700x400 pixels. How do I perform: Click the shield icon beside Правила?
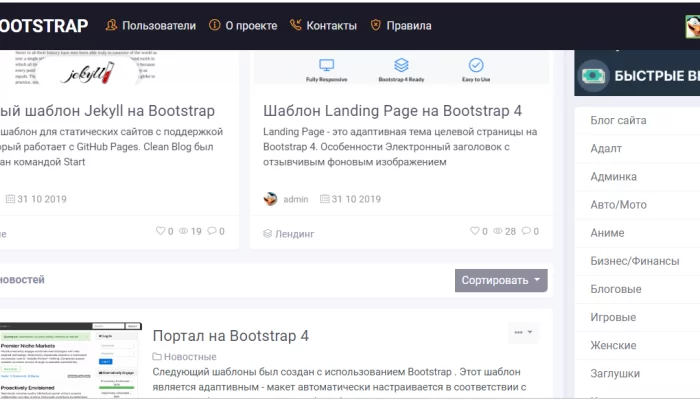click(376, 25)
